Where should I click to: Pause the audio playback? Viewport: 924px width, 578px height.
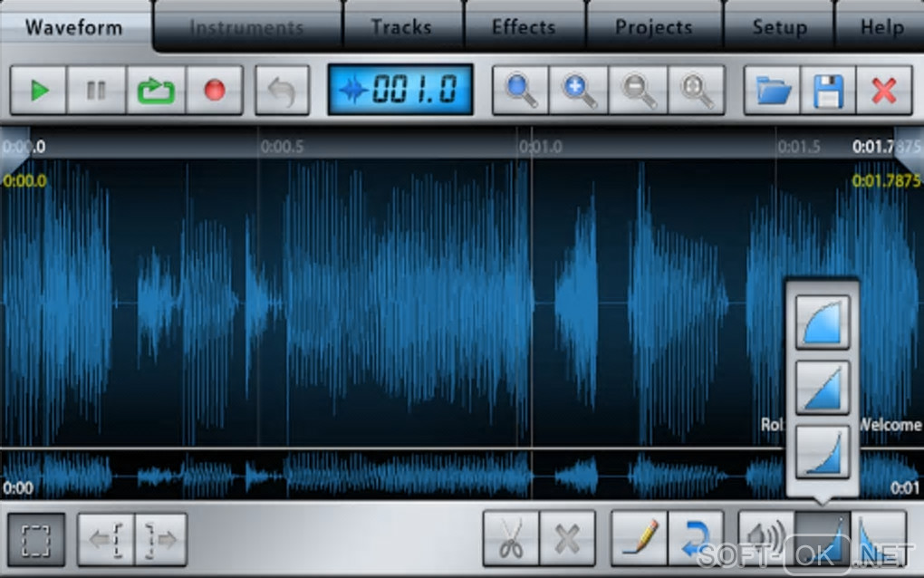pos(96,91)
